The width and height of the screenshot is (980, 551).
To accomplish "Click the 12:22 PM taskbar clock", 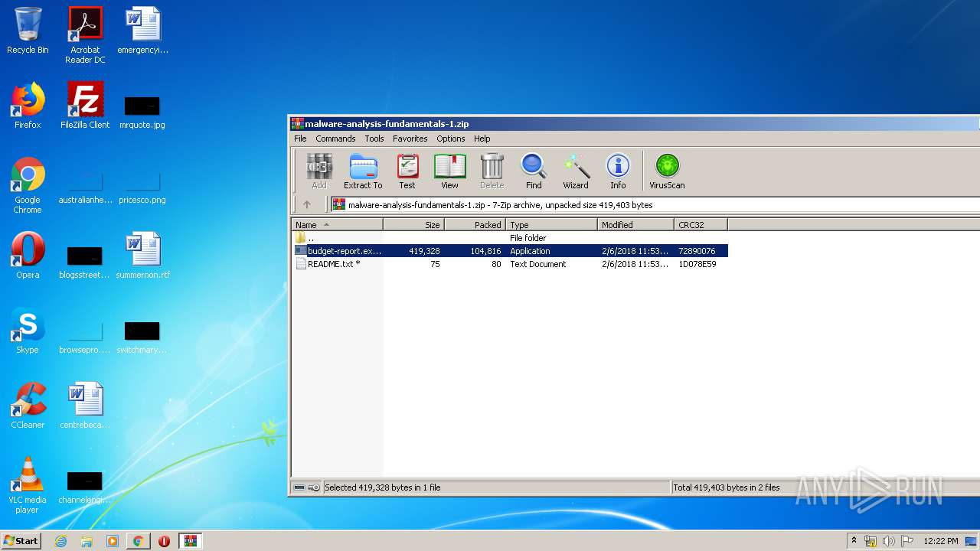I will point(941,541).
